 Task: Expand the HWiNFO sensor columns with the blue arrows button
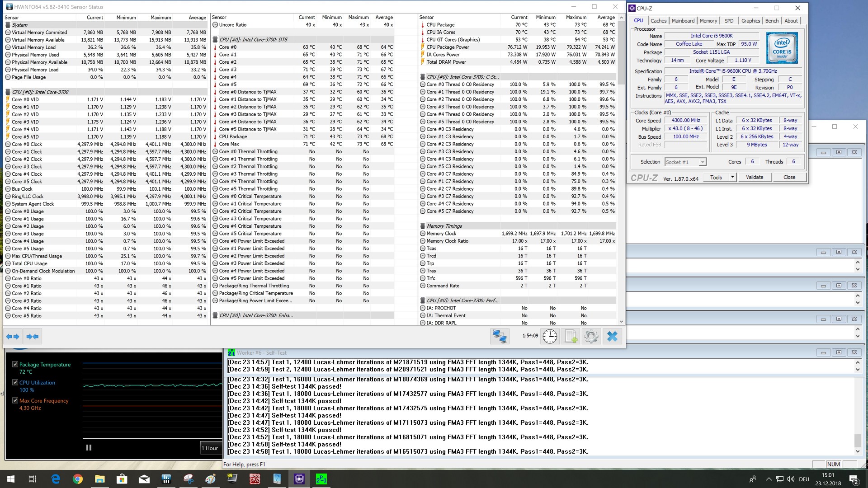pos(13,336)
